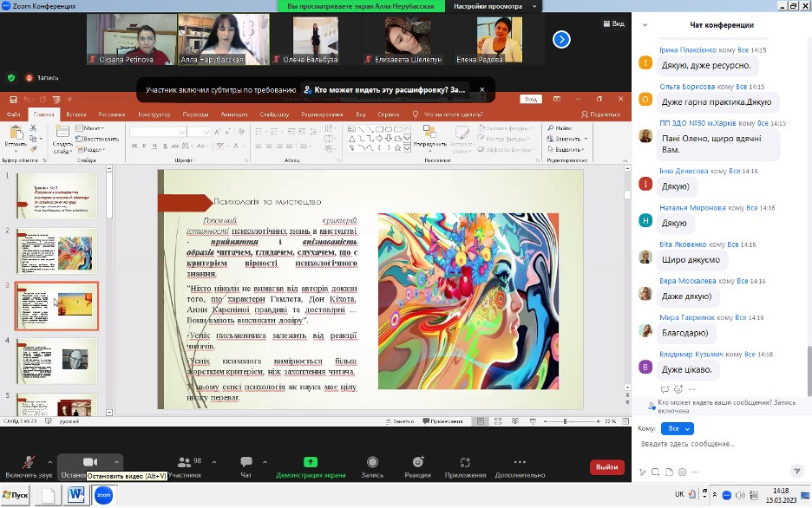
Task: Send the chat message with arrow icon
Action: 797,472
